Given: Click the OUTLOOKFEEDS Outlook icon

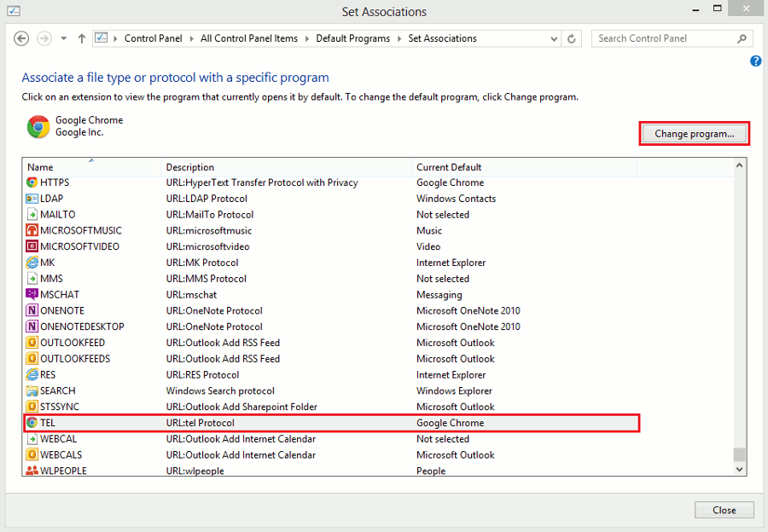Looking at the screenshot, I should click(x=32, y=359).
